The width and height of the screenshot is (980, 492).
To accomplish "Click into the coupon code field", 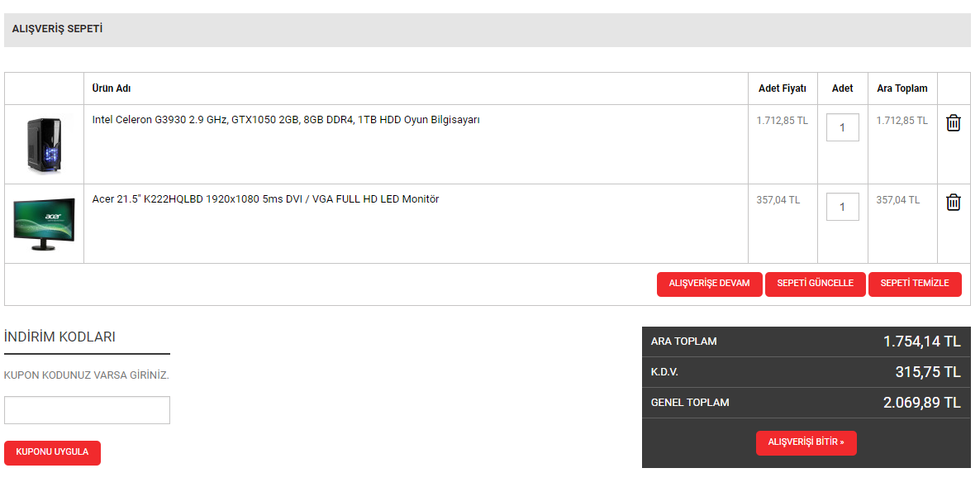I will click(87, 410).
